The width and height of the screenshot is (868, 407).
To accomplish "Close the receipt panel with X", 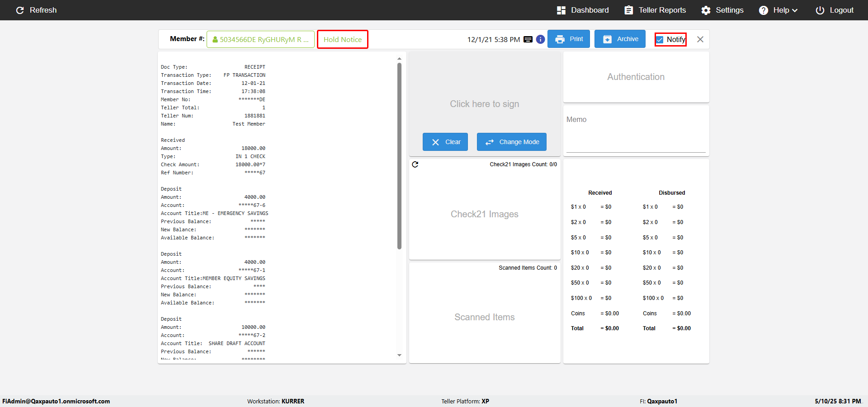I will [x=700, y=39].
